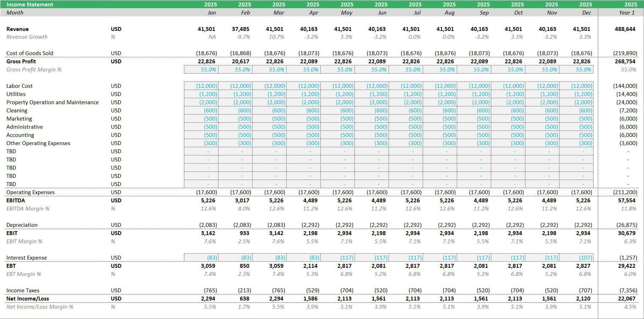Click the Year 1 EBT total 29,422
Screen dimensions: 644x319
(x=627, y=266)
